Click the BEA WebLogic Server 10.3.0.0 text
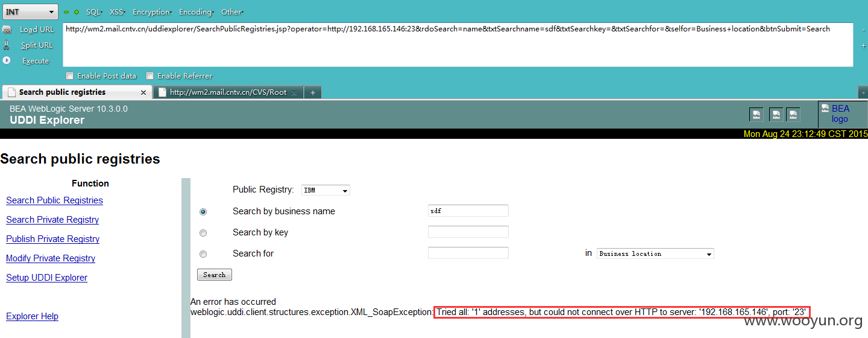The image size is (868, 338). pyautogui.click(x=69, y=109)
